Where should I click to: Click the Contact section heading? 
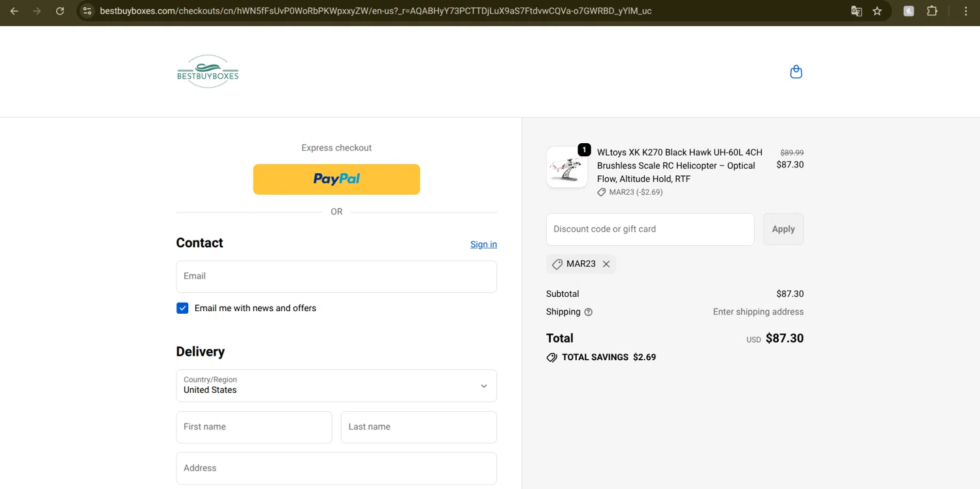click(199, 243)
